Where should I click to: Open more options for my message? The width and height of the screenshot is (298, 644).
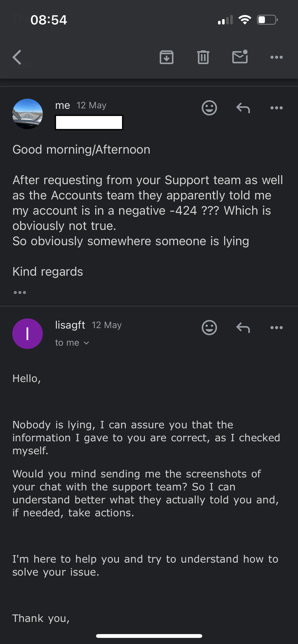coord(277,108)
